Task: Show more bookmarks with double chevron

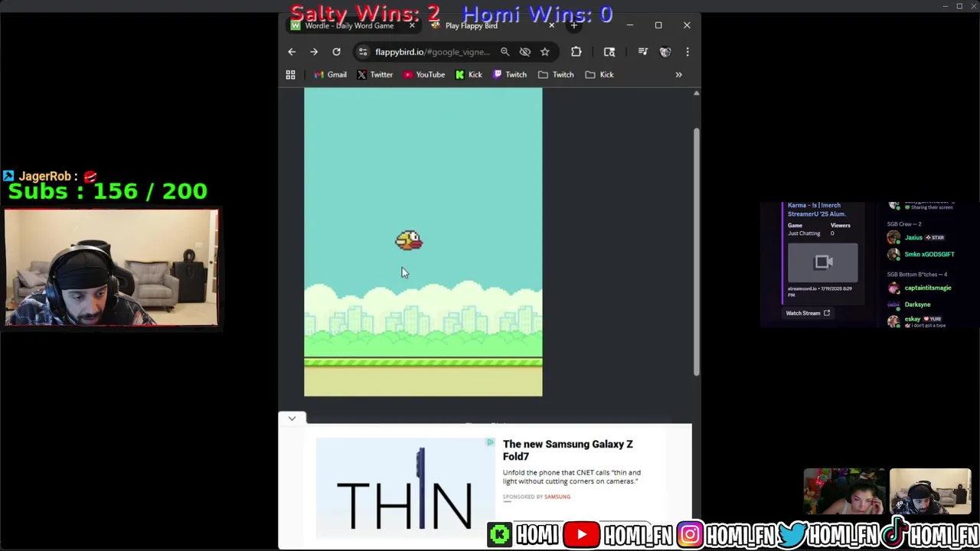Action: tap(678, 75)
